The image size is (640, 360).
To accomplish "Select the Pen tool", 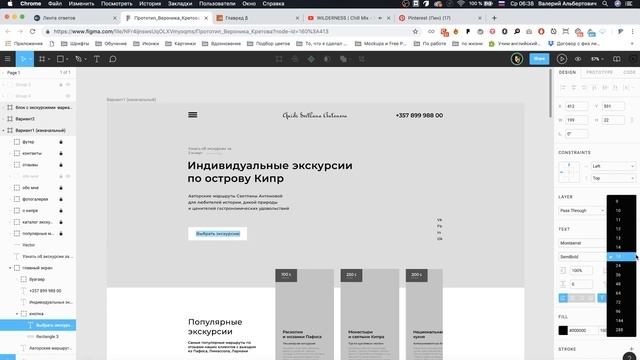I will [78, 59].
